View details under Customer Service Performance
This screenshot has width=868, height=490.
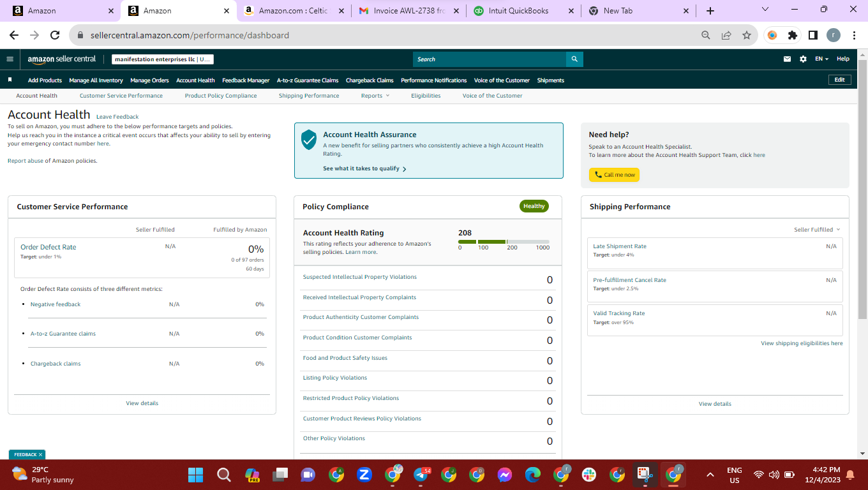point(142,403)
